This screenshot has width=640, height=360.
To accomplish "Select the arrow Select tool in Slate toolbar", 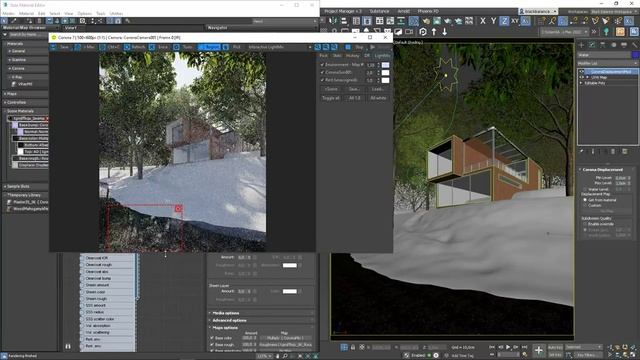I will coord(4,20).
